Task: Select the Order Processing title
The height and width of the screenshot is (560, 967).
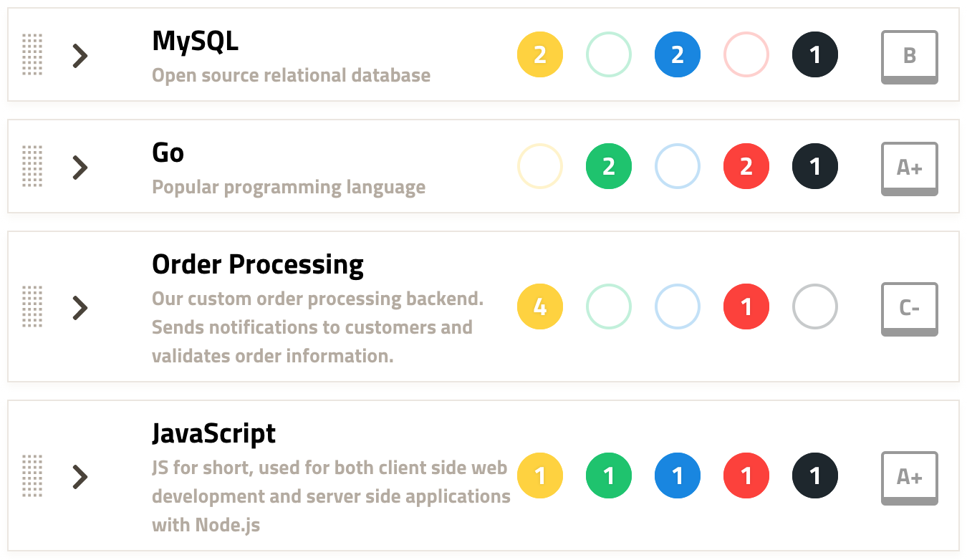Action: coord(258,266)
